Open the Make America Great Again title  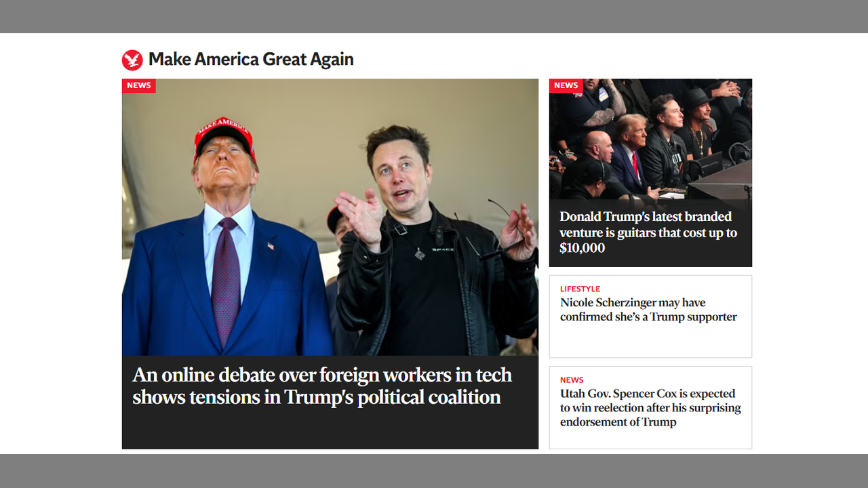pos(251,60)
